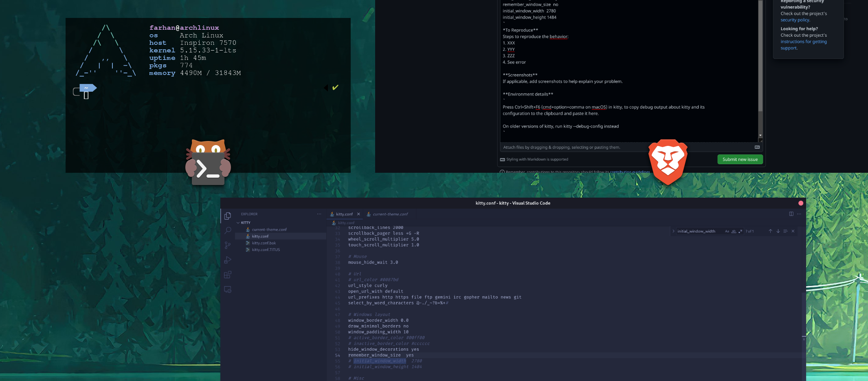The height and width of the screenshot is (381, 868).
Task: Close the kitty.conf editor tab
Action: [x=358, y=214]
